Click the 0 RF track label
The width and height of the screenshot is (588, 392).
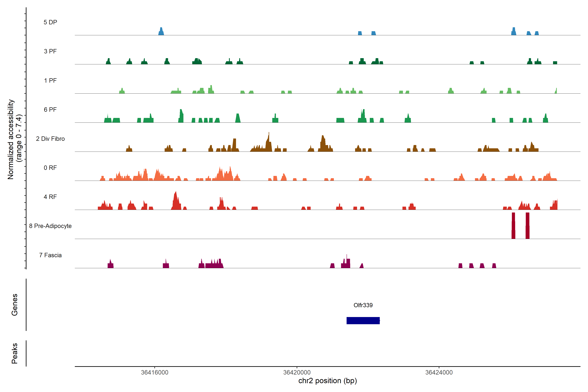click(x=50, y=168)
